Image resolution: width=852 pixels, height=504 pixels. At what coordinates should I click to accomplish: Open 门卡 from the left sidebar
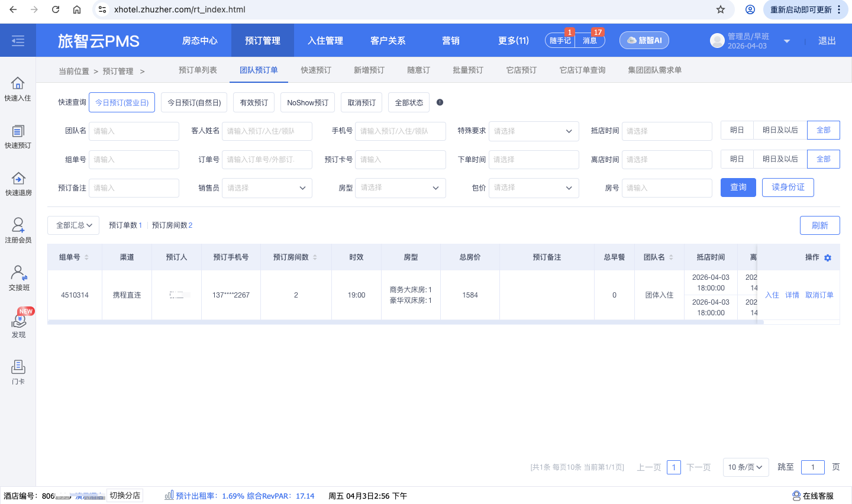coord(18,373)
